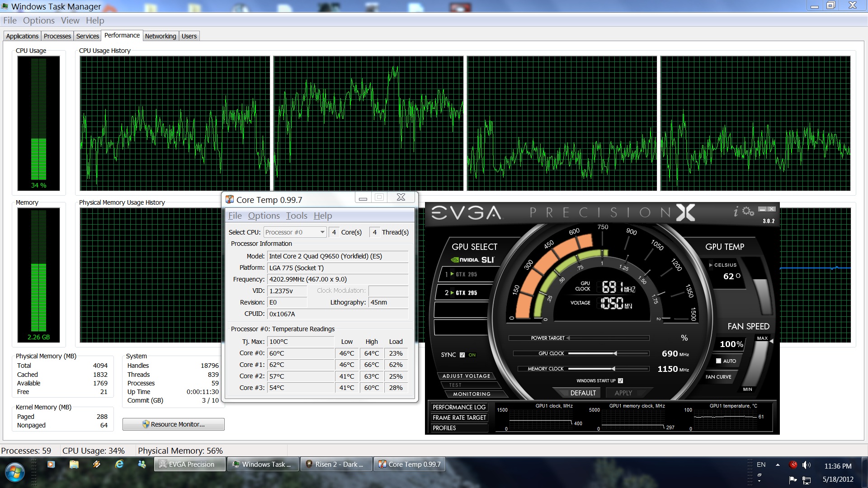The height and width of the screenshot is (488, 868).
Task: Click the Action Center flag icon
Action: click(x=793, y=479)
